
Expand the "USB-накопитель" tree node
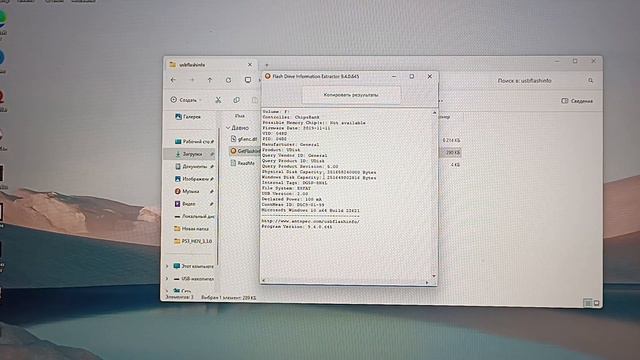167,279
